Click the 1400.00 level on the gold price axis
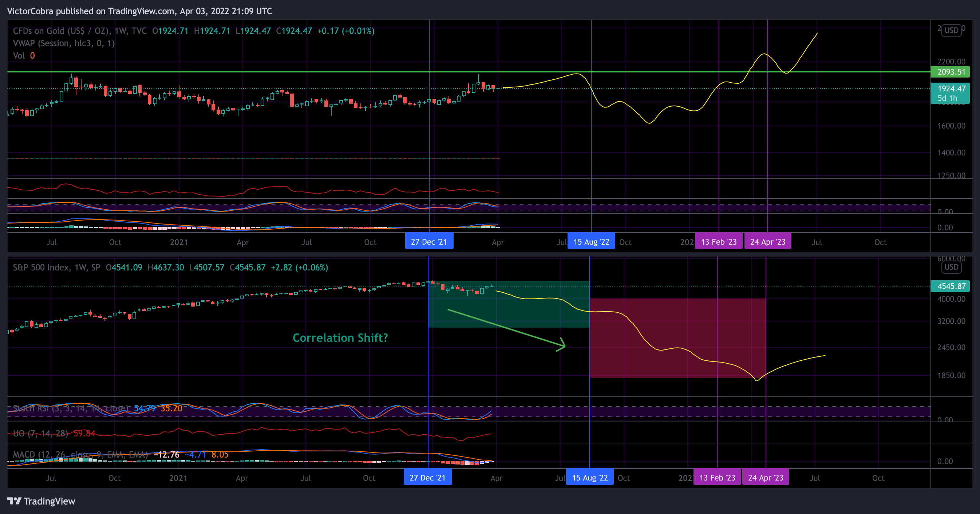980x514 pixels. point(951,153)
